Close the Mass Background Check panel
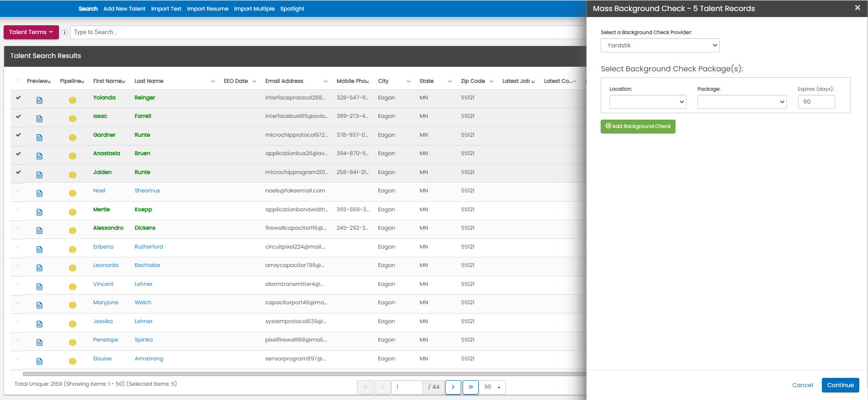This screenshot has height=400, width=868. click(857, 8)
